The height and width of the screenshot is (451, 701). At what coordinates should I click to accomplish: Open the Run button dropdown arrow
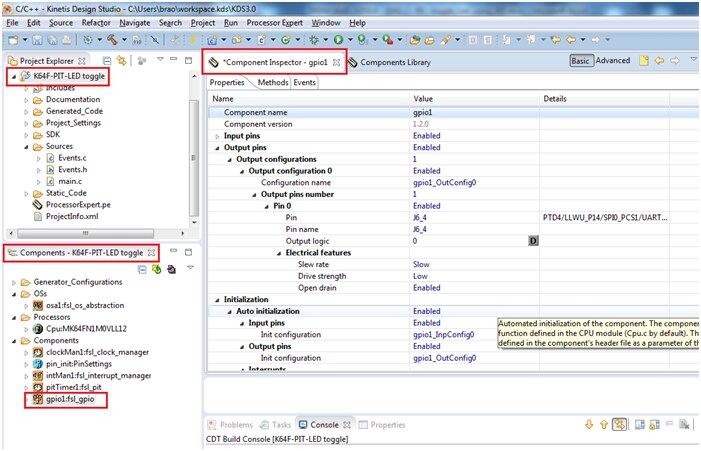point(350,40)
